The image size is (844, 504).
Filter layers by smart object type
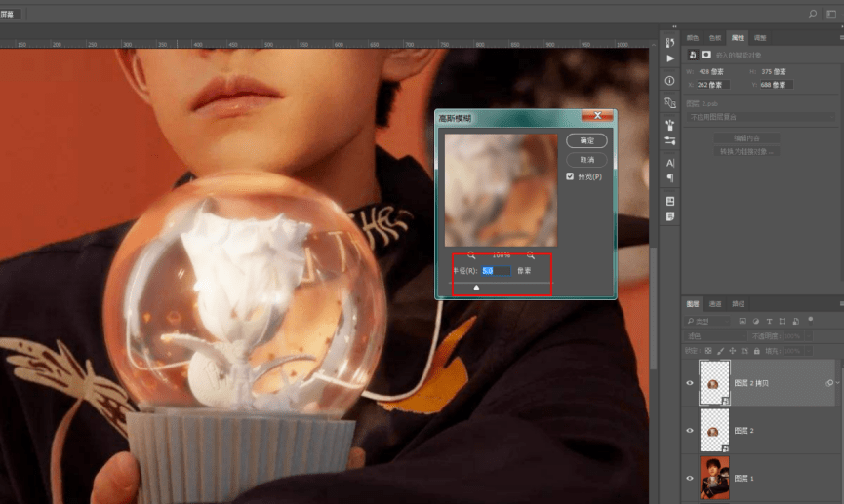[x=796, y=321]
